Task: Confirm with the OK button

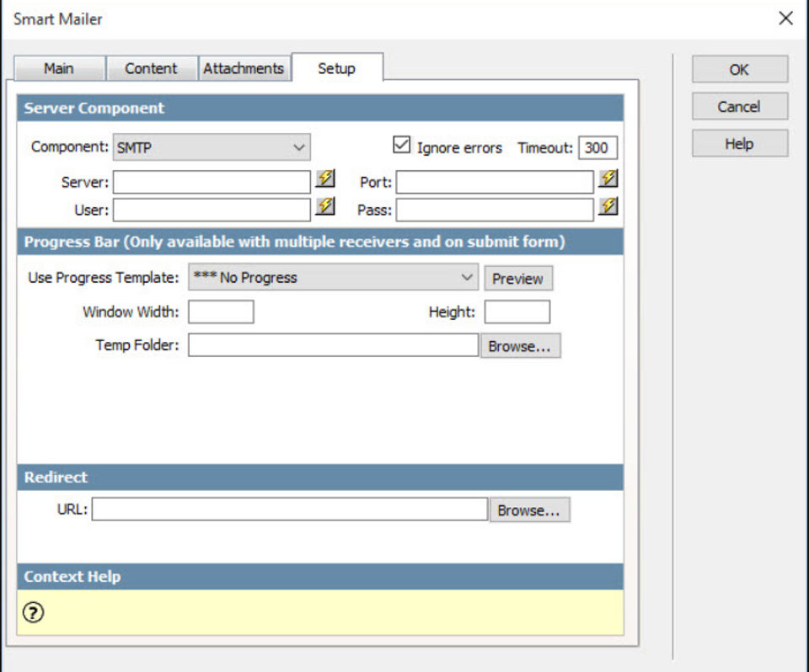Action: click(x=740, y=70)
